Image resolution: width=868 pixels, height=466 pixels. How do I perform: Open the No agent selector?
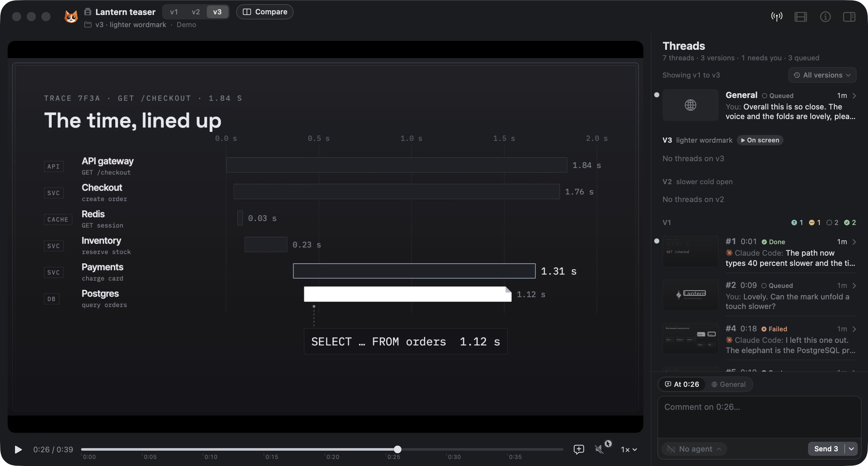694,449
